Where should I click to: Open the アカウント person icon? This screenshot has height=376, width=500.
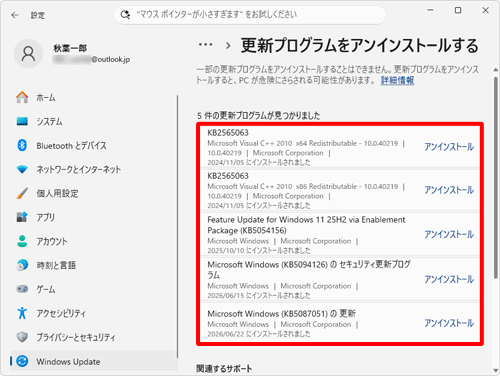[22, 241]
